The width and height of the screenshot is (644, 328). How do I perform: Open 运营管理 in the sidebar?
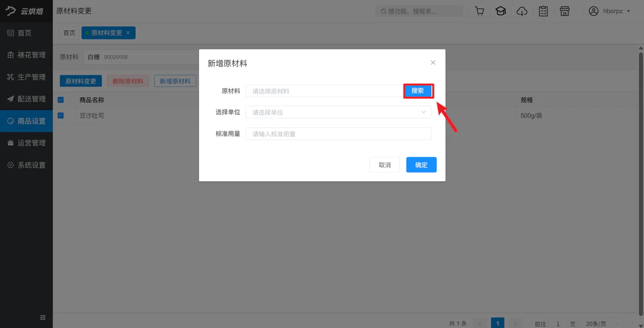coord(26,143)
